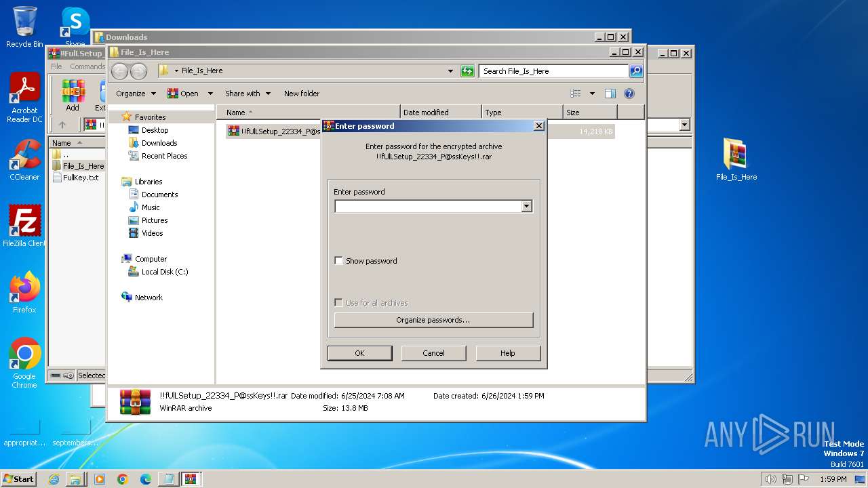This screenshot has width=868, height=488.
Task: Select File_Is_Here folder in WinRAR list
Action: click(x=78, y=166)
